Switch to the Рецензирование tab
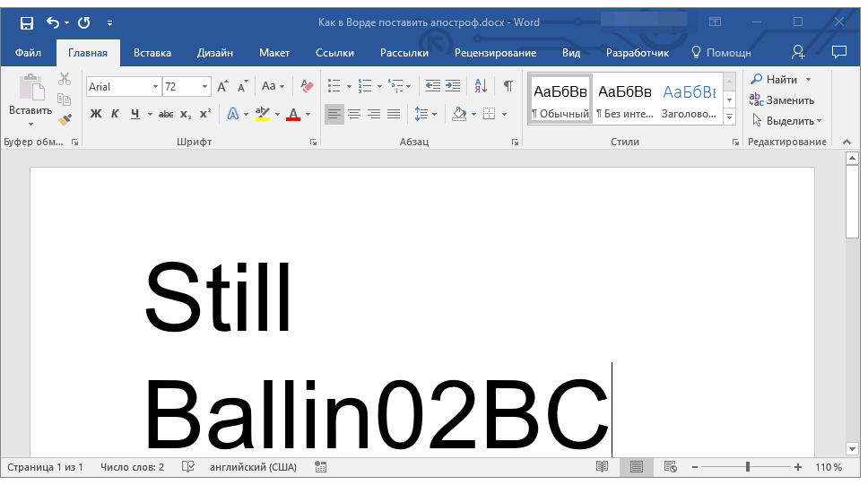The image size is (868, 485). [x=495, y=53]
